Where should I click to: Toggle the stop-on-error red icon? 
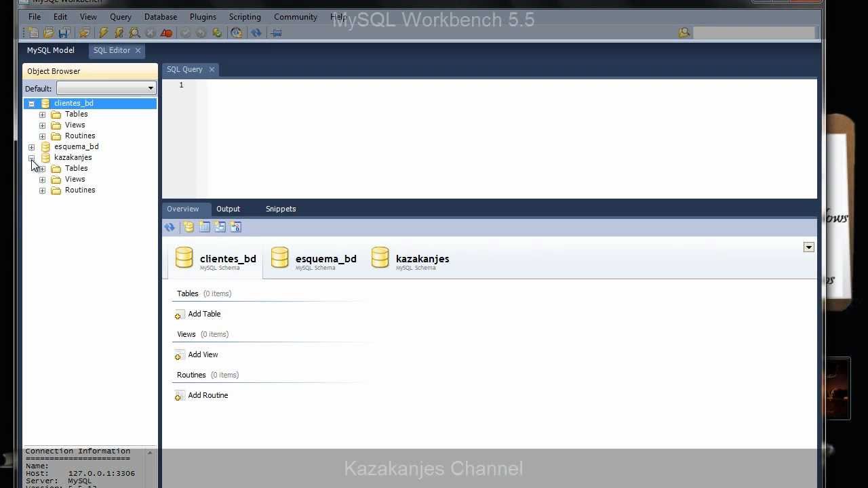tap(166, 33)
